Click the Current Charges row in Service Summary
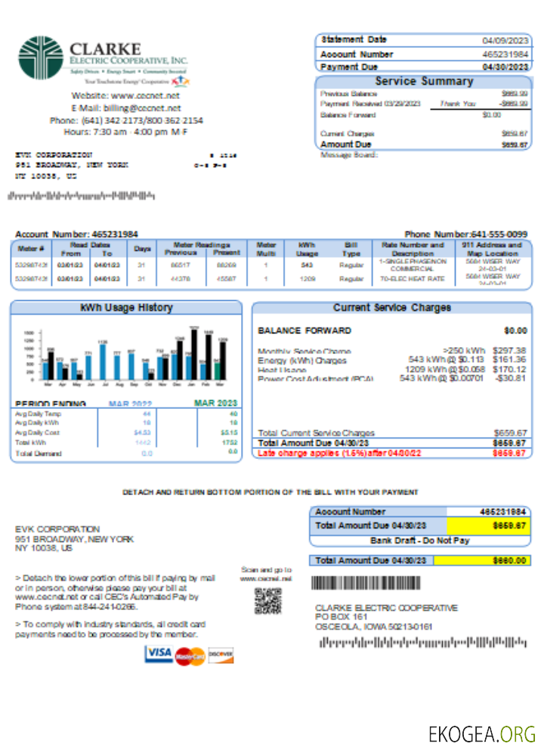Viewport: 544px width, 756px height. (424, 134)
